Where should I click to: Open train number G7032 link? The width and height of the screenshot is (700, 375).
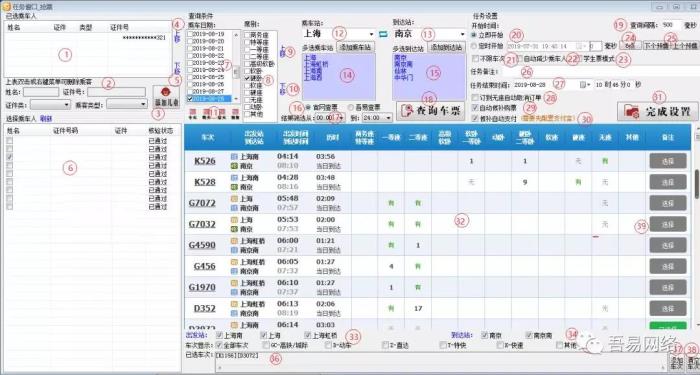tap(202, 224)
